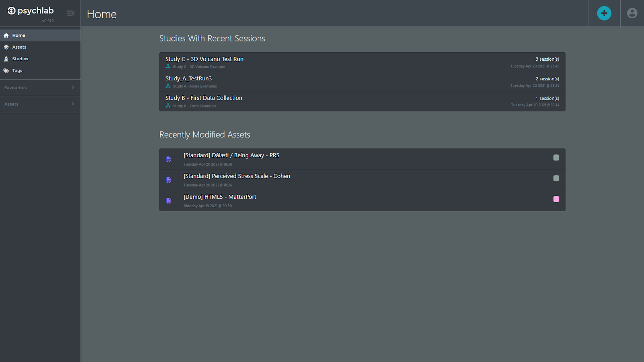Screen dimensions: 644x362
Task: Click the pink color swatch for MatterPort demo
Action: click(x=556, y=199)
